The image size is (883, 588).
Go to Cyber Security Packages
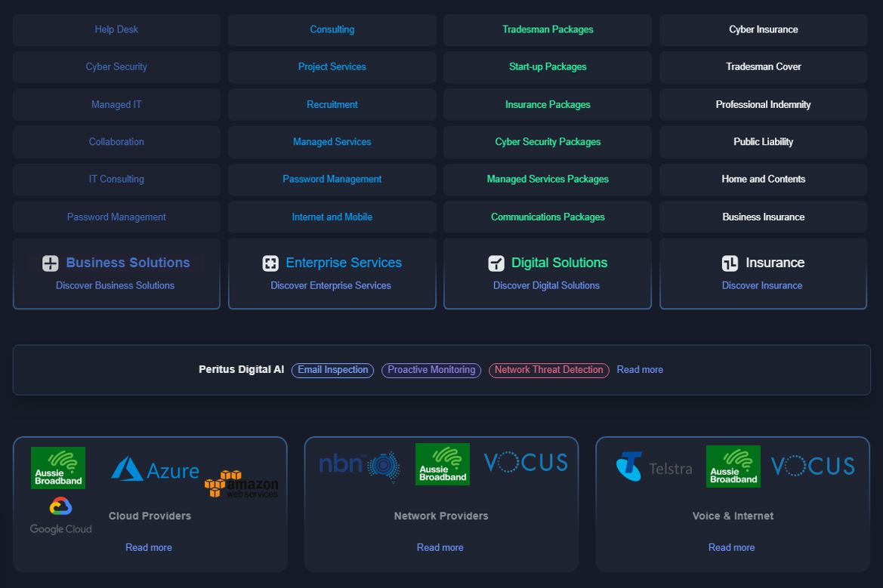coord(548,142)
